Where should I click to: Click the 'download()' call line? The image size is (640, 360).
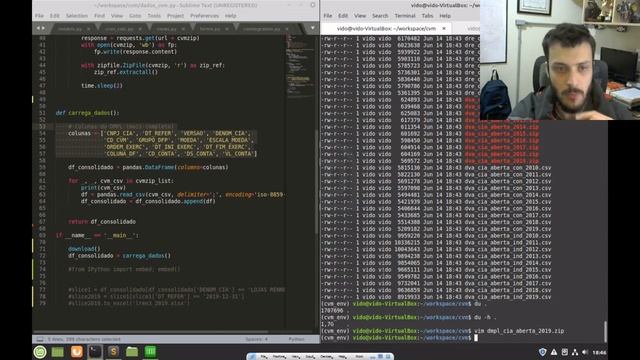point(84,249)
